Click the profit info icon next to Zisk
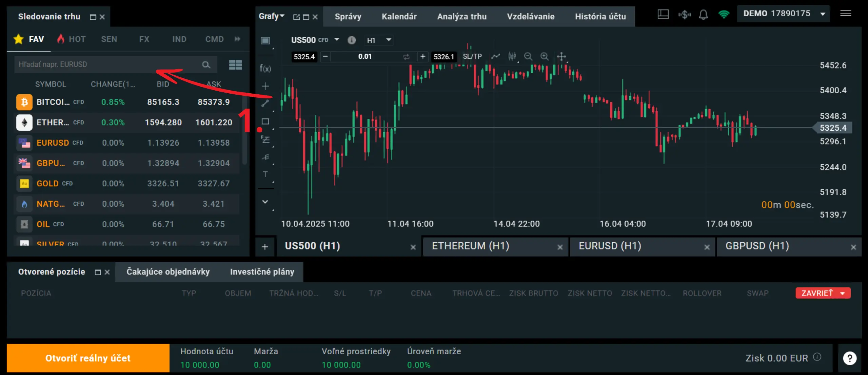 pyautogui.click(x=817, y=357)
